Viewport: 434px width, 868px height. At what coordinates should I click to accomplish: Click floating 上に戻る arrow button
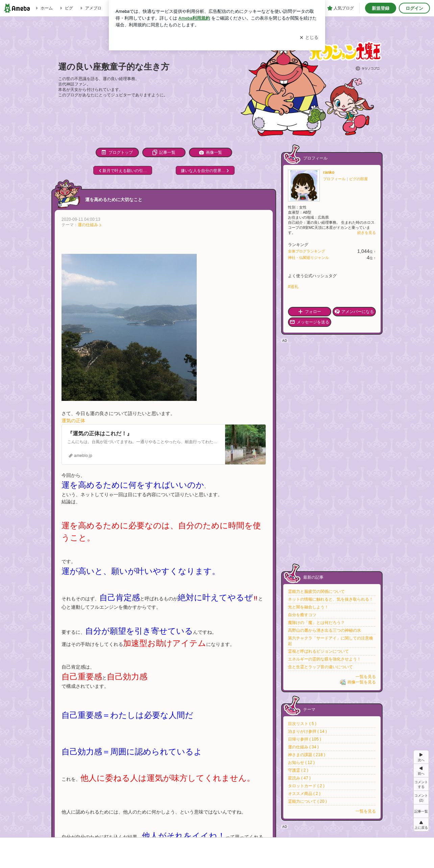421,825
